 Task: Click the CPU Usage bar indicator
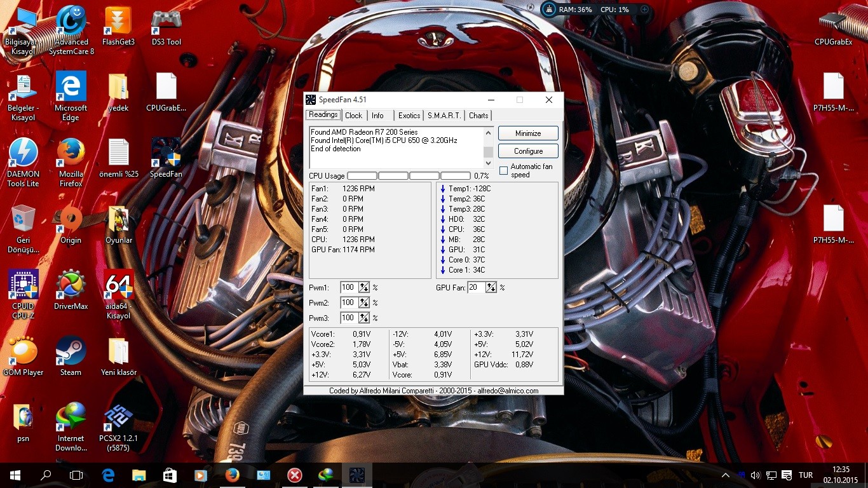[x=409, y=176]
